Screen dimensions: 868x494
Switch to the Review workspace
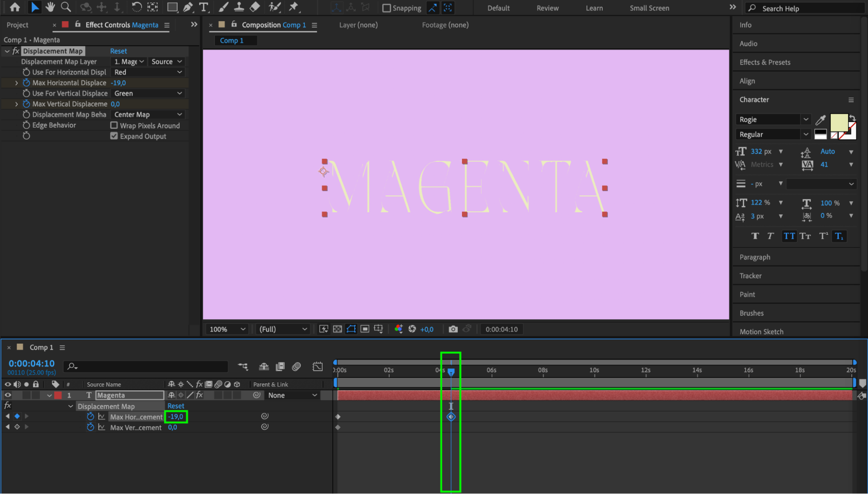pos(547,8)
